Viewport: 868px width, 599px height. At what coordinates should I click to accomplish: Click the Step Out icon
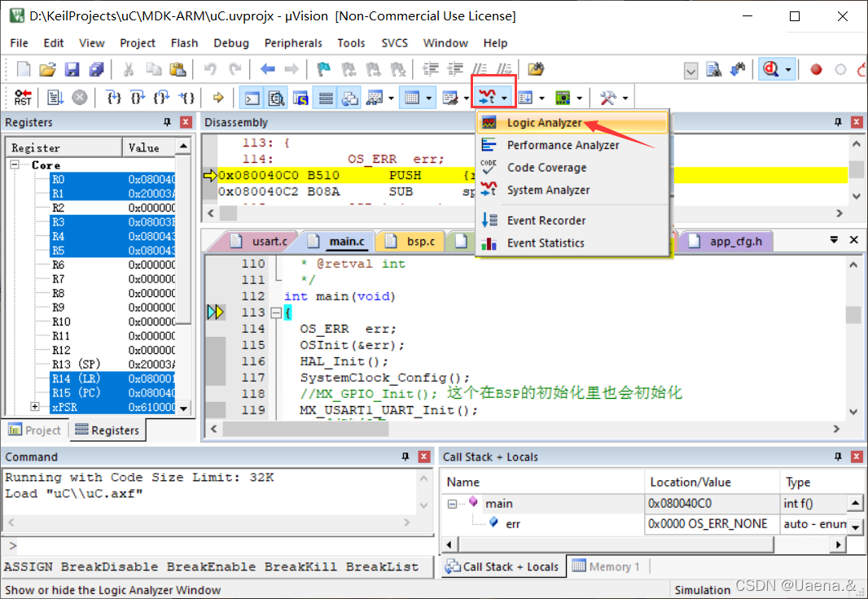point(162,98)
